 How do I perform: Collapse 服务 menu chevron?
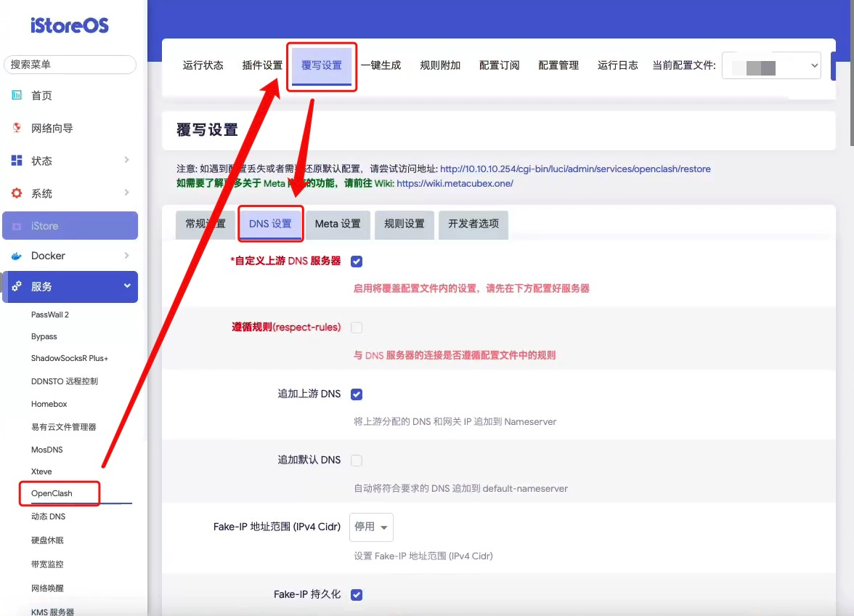(x=127, y=285)
